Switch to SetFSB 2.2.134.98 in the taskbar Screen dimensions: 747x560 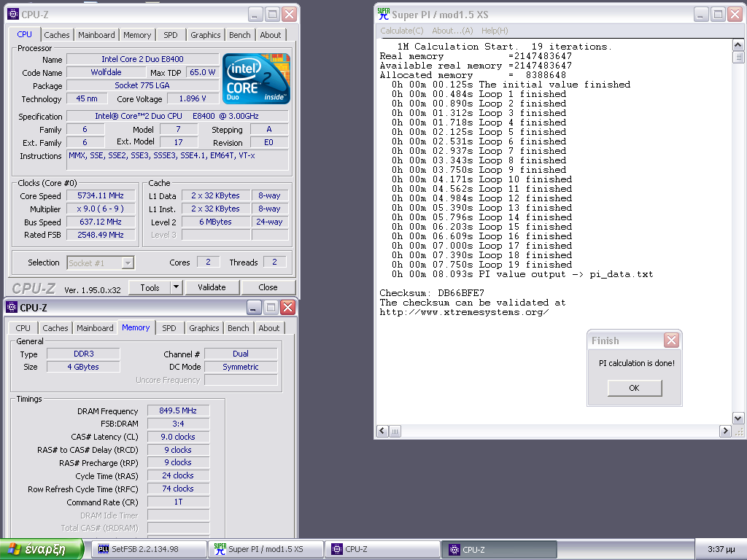click(x=149, y=549)
